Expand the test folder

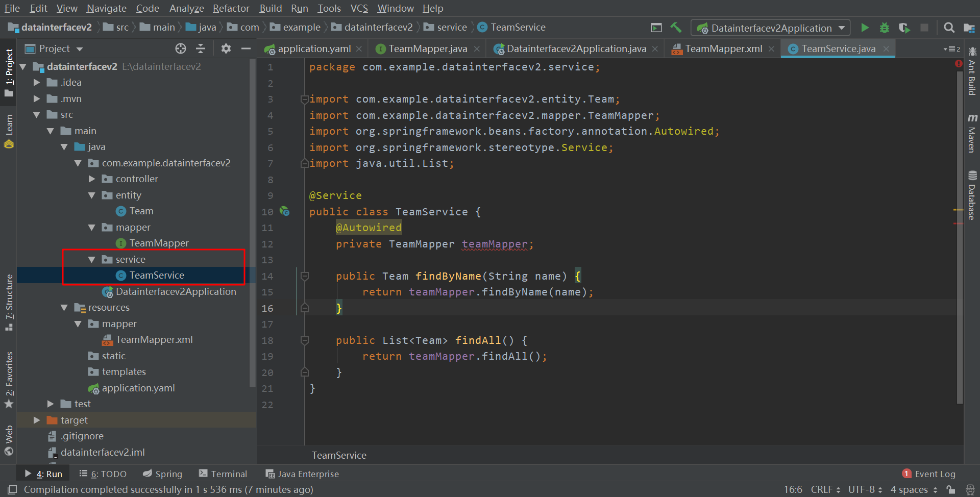(51, 404)
